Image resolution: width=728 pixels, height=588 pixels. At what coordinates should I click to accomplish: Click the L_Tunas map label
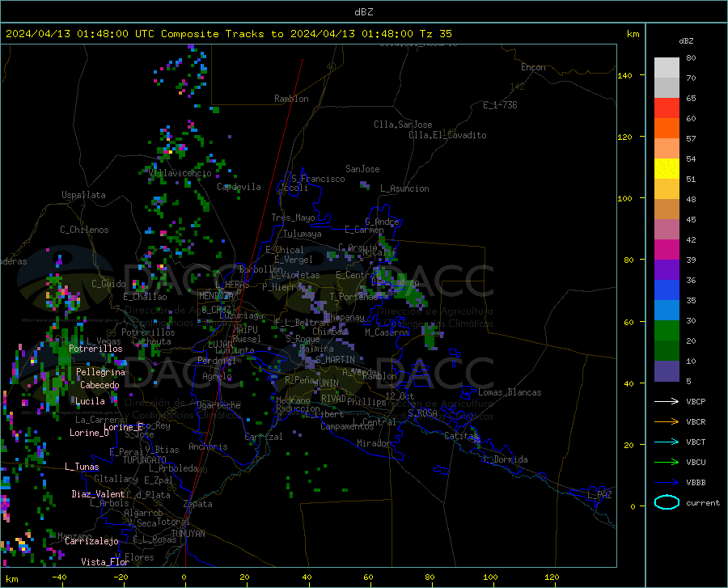[82, 467]
